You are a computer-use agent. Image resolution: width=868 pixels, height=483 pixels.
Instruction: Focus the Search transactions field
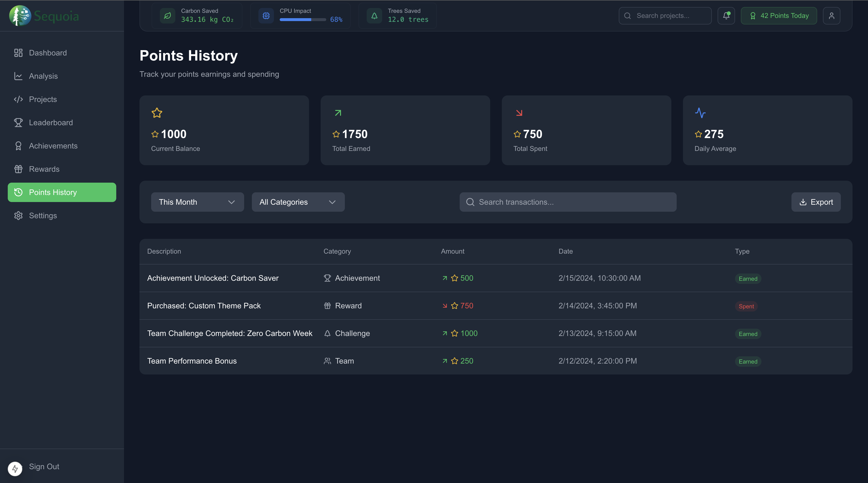click(x=568, y=202)
